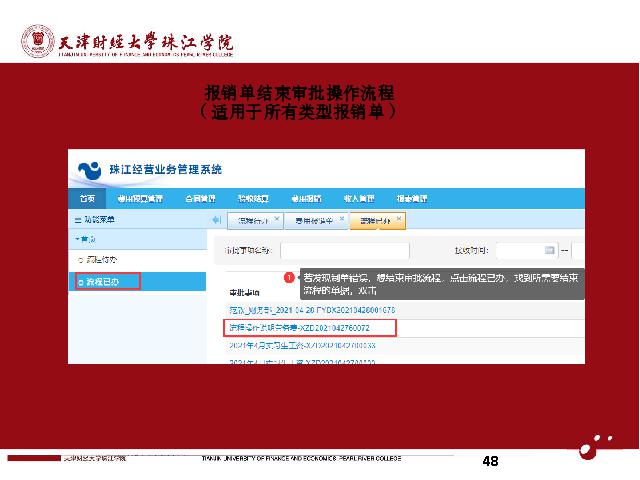Close the 费用报销单 tab
Image resolution: width=640 pixels, height=480 pixels.
(x=342, y=219)
